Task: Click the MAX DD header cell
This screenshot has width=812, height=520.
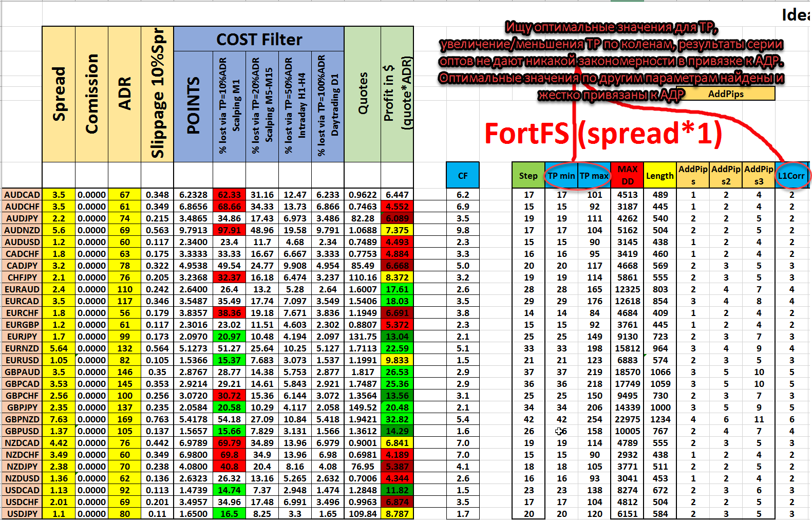Action: pos(627,176)
